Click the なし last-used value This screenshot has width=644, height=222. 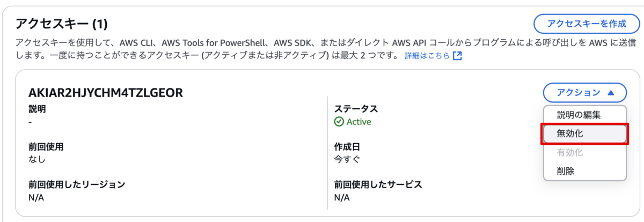point(37,159)
